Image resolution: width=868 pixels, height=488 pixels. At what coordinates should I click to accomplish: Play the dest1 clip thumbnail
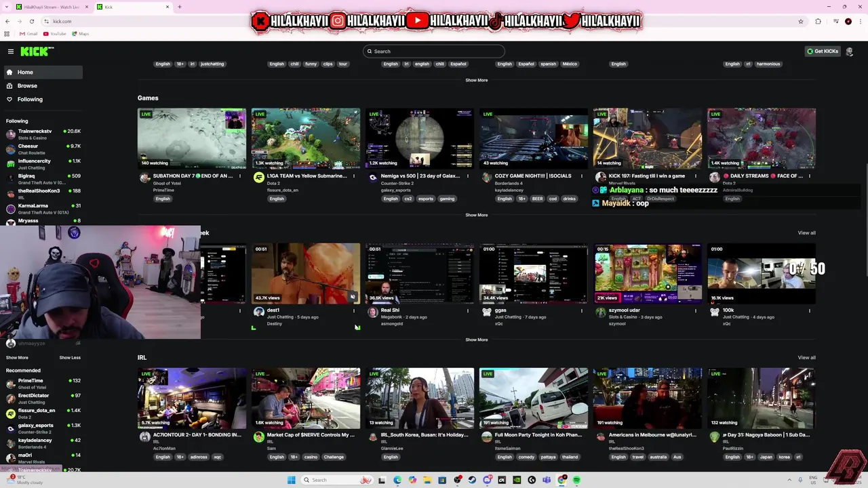[306, 273]
